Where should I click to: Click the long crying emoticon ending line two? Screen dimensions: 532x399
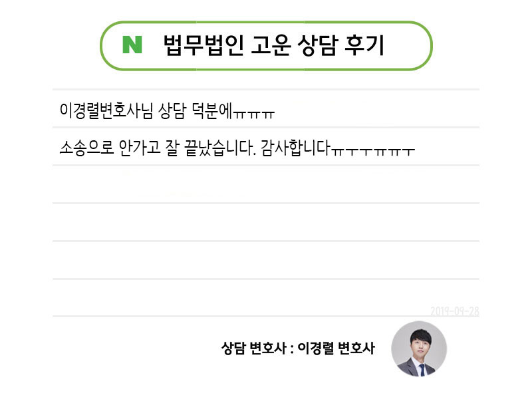pos(373,150)
